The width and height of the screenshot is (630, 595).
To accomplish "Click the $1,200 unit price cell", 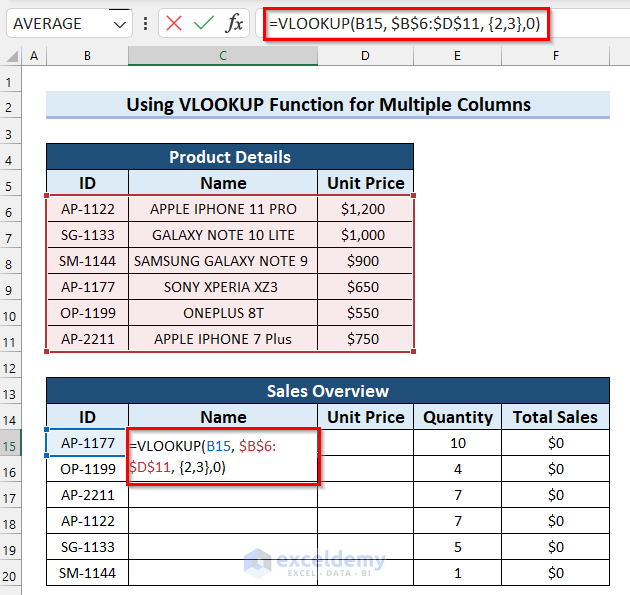I will 365,209.
